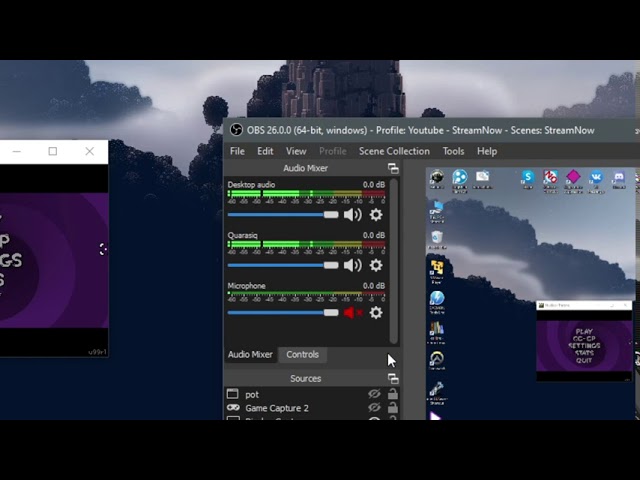Viewport: 640px width, 480px height.
Task: Click the Microphone channel label
Action: click(x=246, y=286)
